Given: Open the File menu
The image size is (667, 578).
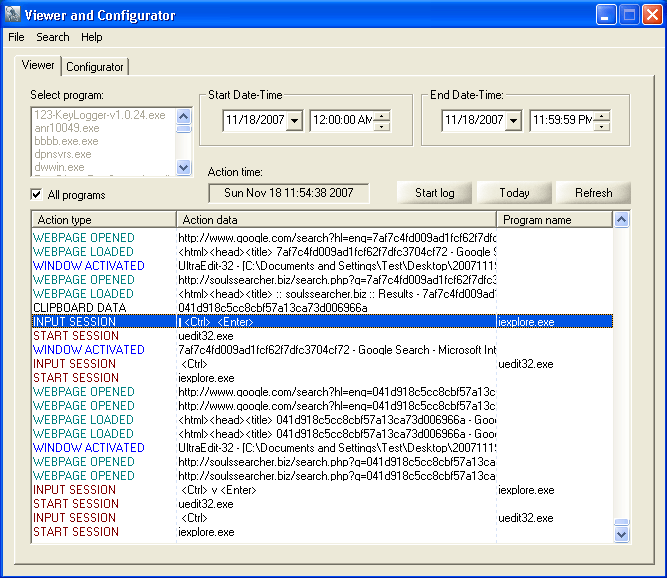Looking at the screenshot, I should coord(16,37).
